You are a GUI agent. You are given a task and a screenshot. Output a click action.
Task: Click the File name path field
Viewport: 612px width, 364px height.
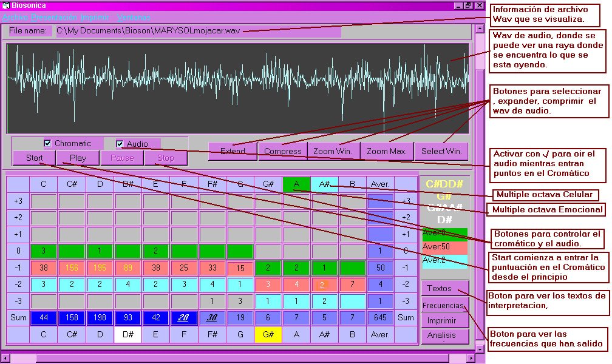[x=198, y=30]
